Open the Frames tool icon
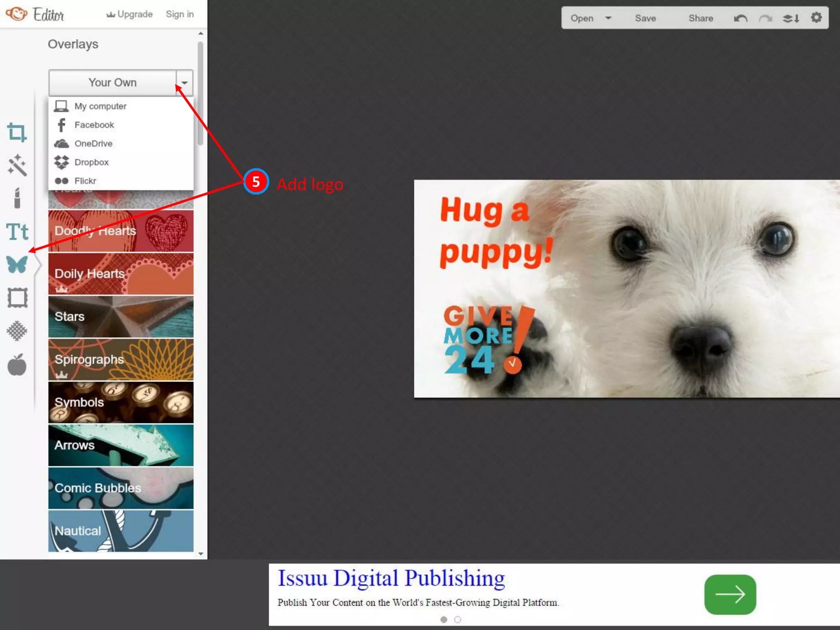The image size is (840, 630). point(17,298)
